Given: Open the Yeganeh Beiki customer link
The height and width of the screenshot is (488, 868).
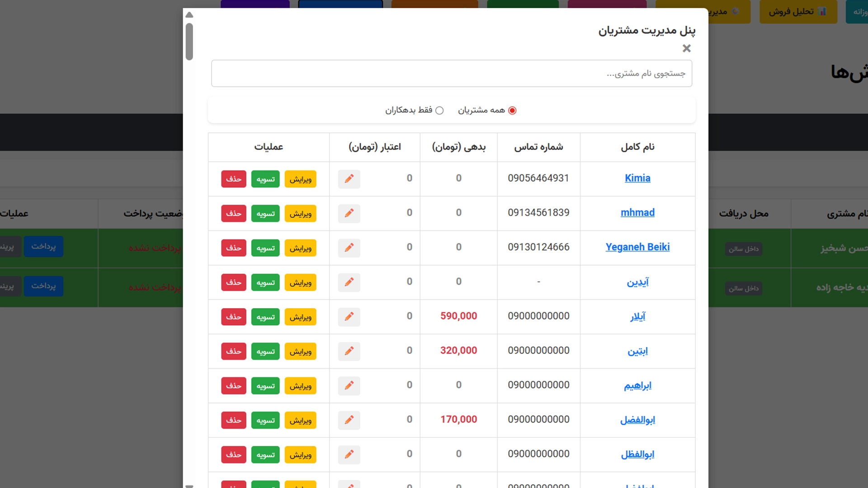Looking at the screenshot, I should pyautogui.click(x=637, y=247).
